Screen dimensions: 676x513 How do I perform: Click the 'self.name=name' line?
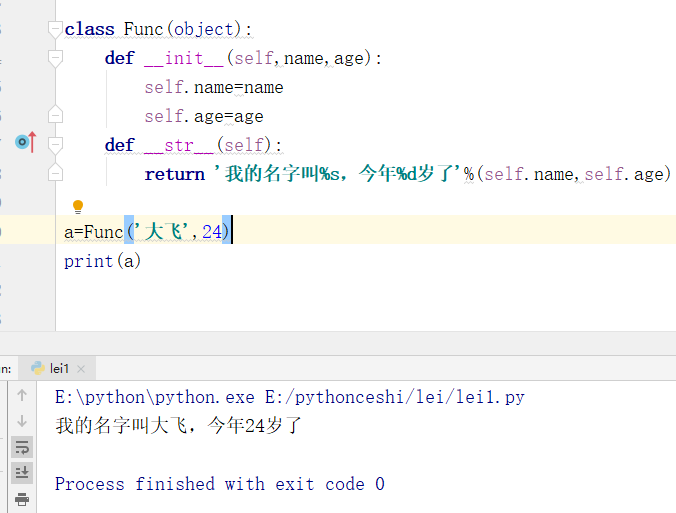(214, 87)
